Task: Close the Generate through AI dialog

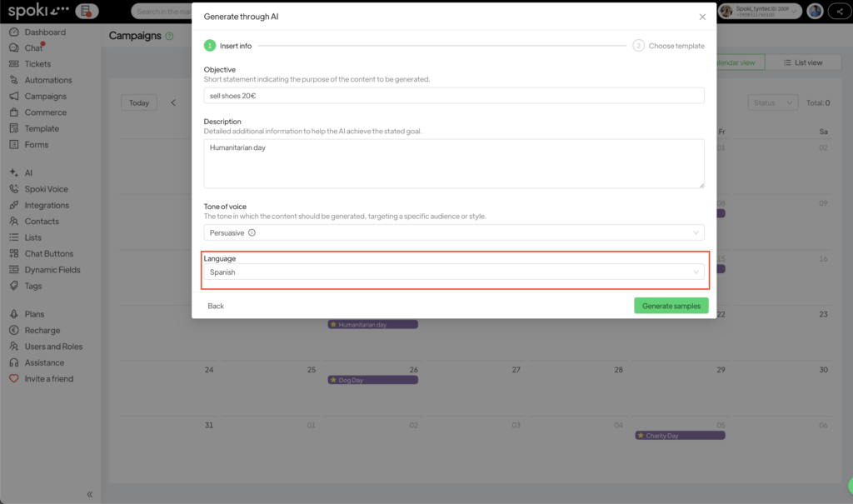Action: (701, 17)
